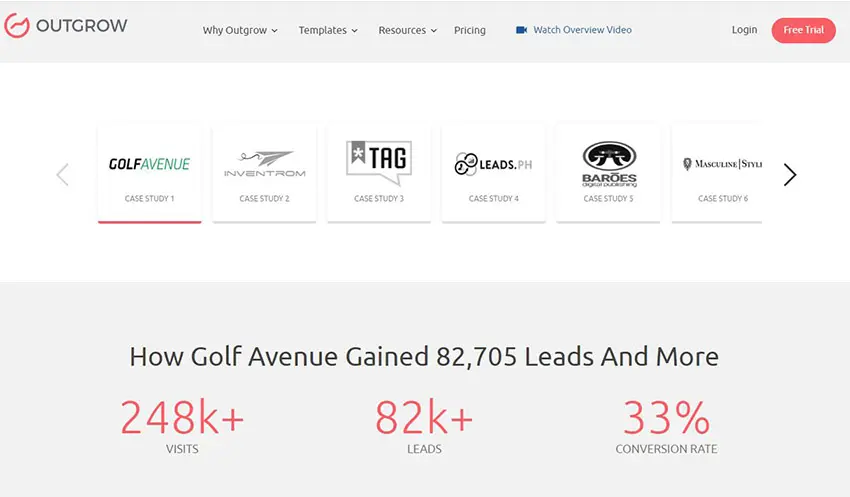
Task: Select the TAG logo
Action: pos(379,162)
